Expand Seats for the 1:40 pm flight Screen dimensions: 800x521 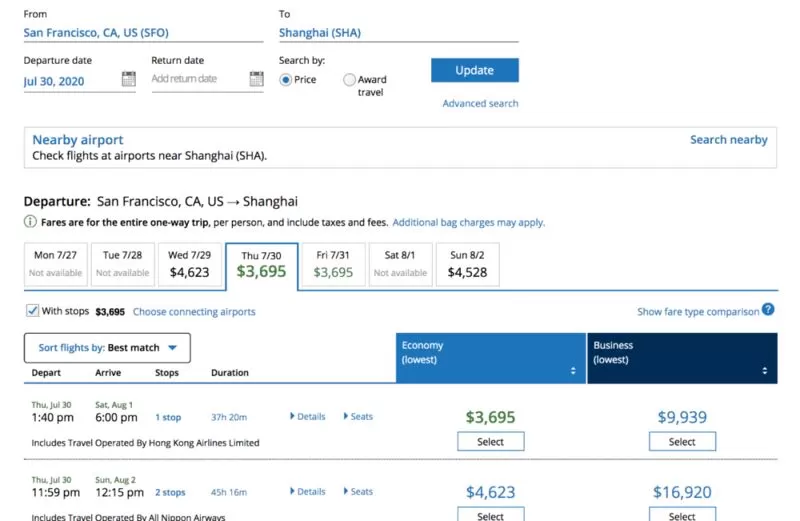358,416
